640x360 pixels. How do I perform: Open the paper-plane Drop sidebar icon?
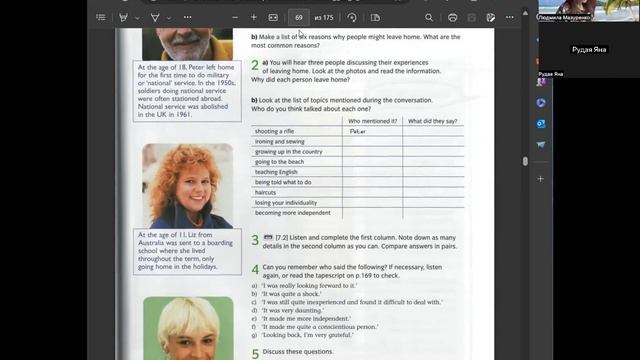coord(541,145)
